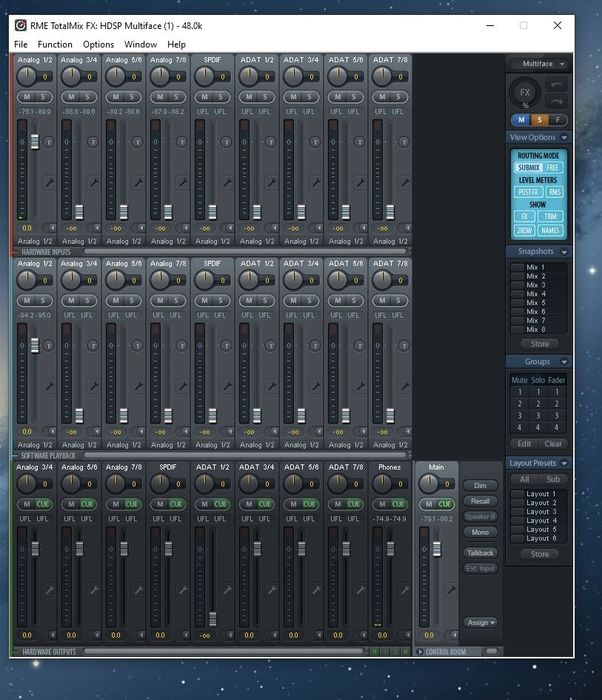Click the Clear button in Groups

click(x=553, y=444)
